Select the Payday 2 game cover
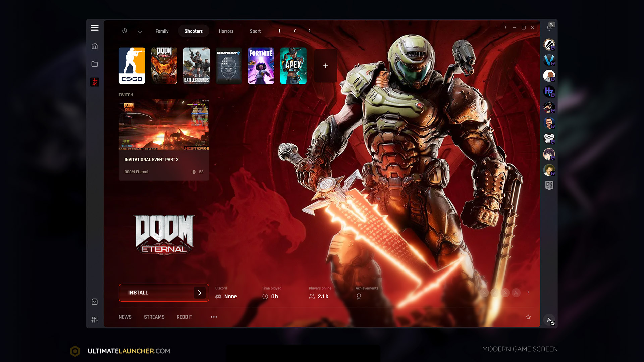This screenshot has height=362, width=644. (229, 66)
